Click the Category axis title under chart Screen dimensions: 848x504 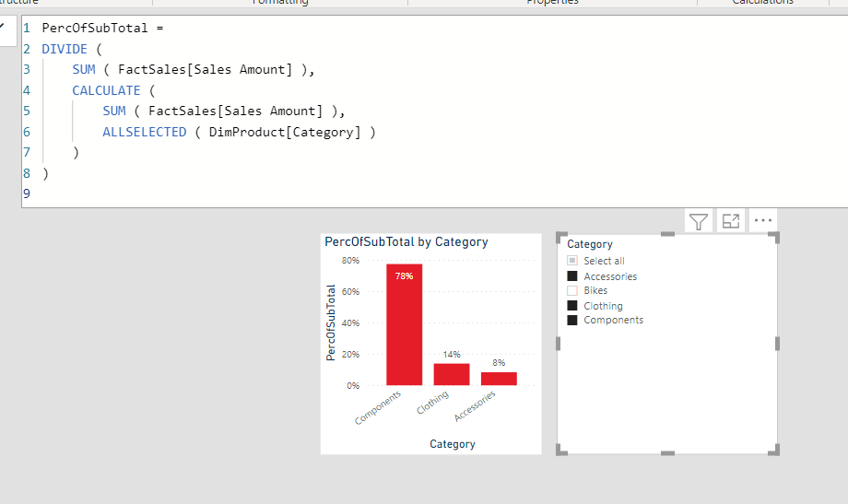coord(453,444)
